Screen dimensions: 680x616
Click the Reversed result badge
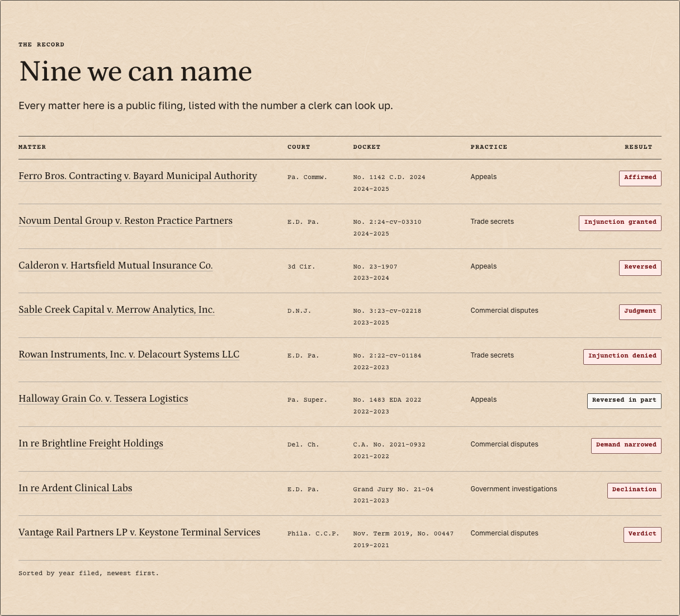pos(640,267)
